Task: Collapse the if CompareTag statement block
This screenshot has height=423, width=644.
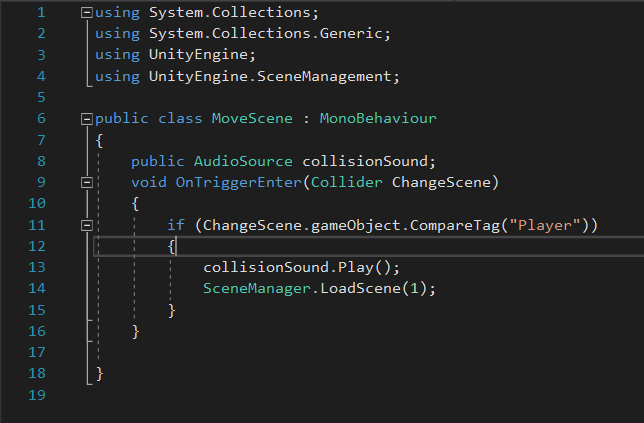Action: click(87, 225)
